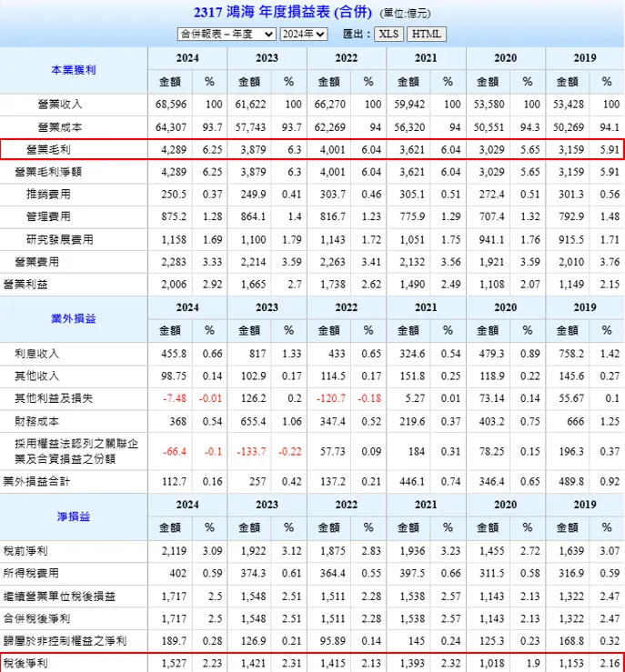Select the 歸屬於非控制權益之淨利 row label
This screenshot has height=672, width=625.
[x=66, y=641]
